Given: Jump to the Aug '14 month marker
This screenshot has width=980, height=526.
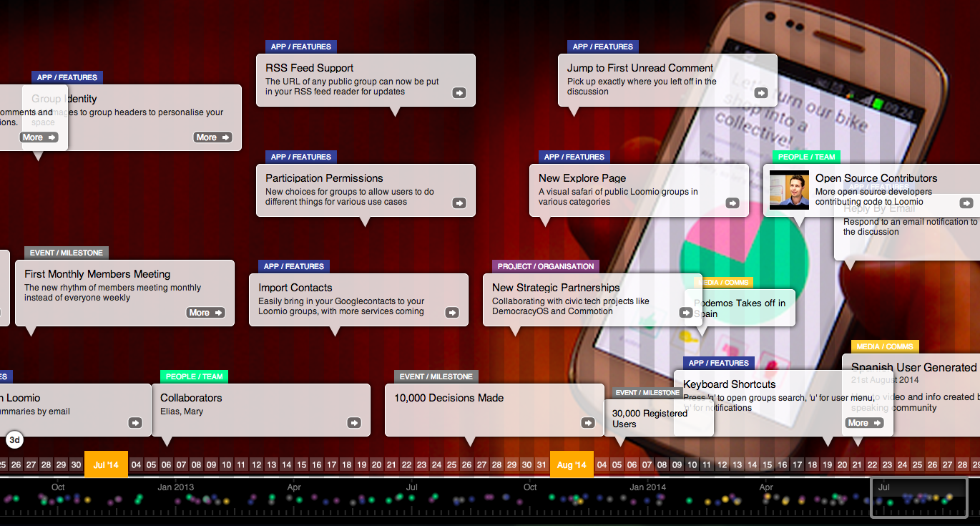Looking at the screenshot, I should [572, 464].
